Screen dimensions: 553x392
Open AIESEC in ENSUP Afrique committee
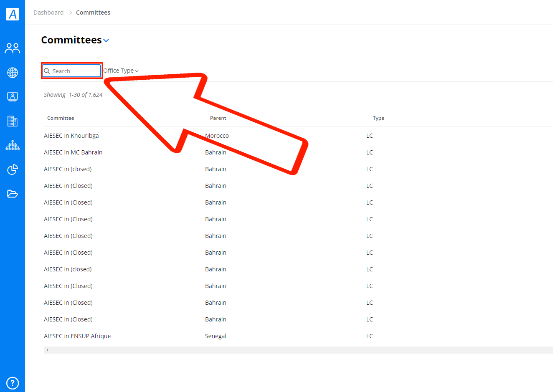(x=77, y=336)
